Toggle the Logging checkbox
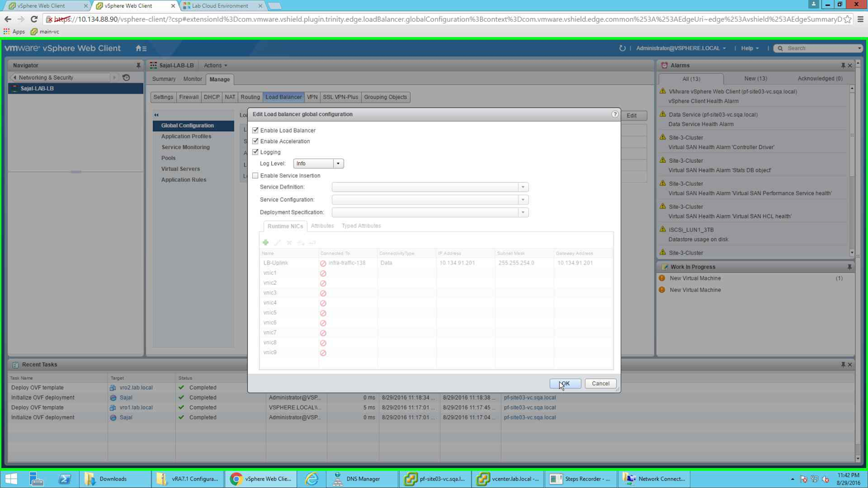This screenshot has width=868, height=488. click(x=256, y=152)
